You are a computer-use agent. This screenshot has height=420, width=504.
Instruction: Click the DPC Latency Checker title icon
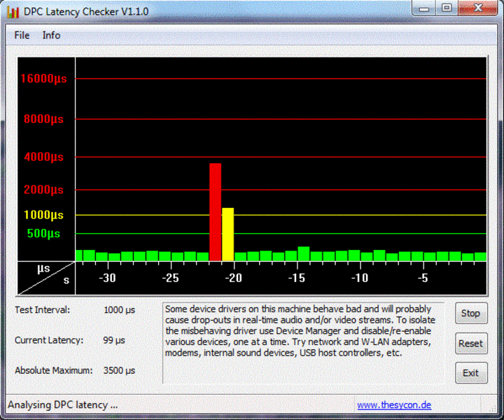pos(13,12)
